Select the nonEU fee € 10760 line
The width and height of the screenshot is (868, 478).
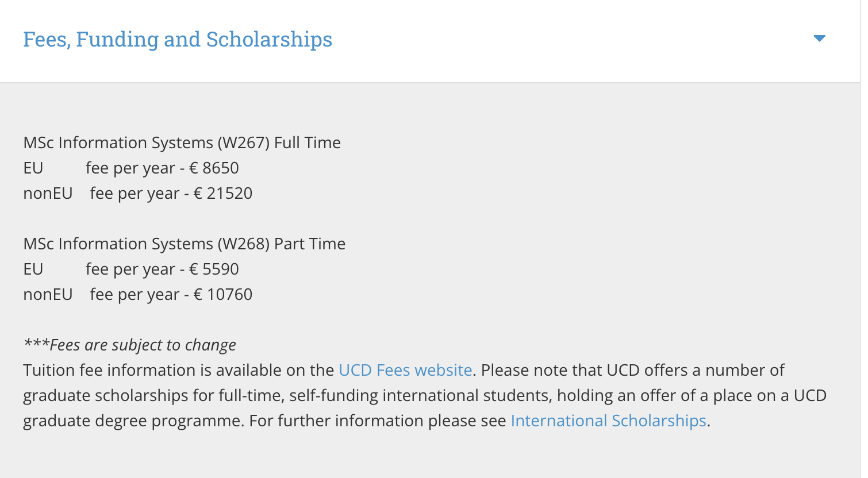(x=137, y=294)
